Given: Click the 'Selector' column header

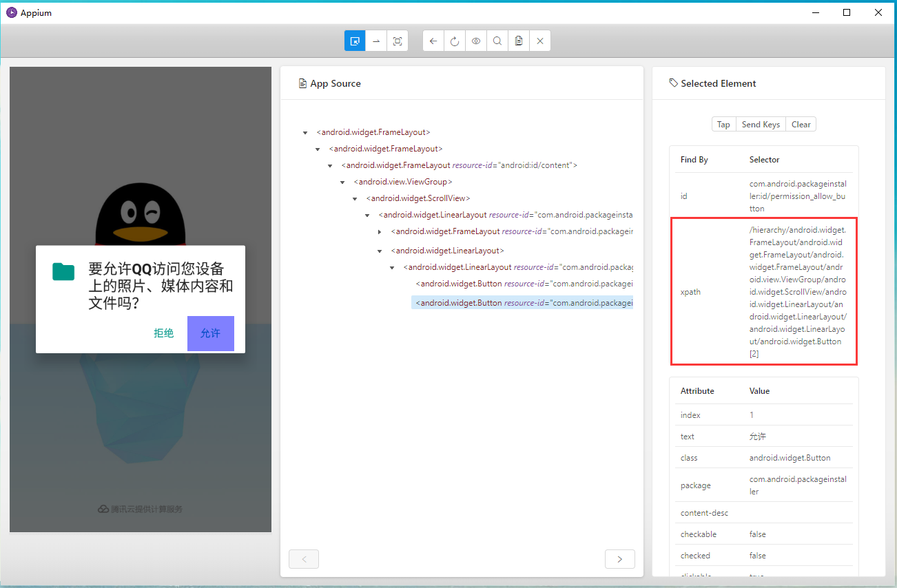Looking at the screenshot, I should (x=765, y=160).
